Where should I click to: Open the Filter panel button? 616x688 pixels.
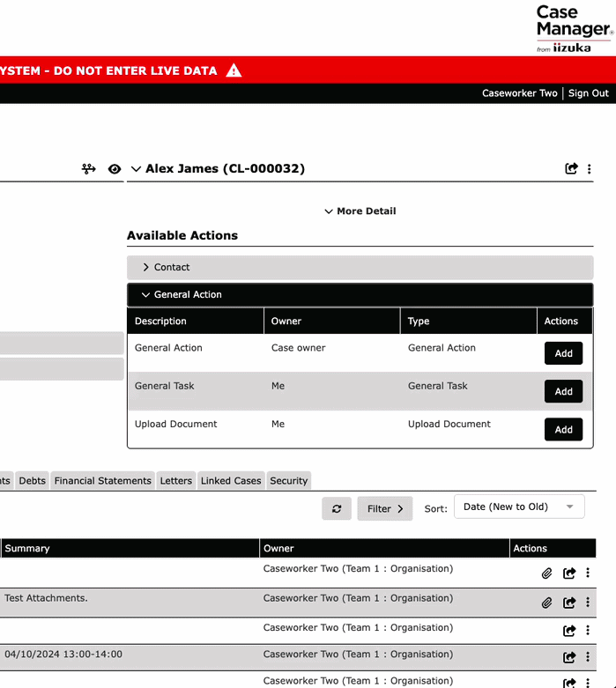click(x=385, y=508)
